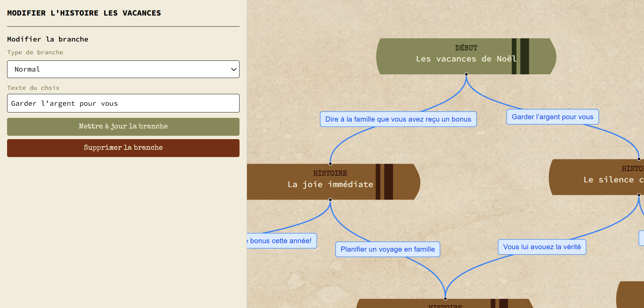Select the brown node in bottom-right corner
The width and height of the screenshot is (644, 308).
click(x=631, y=296)
